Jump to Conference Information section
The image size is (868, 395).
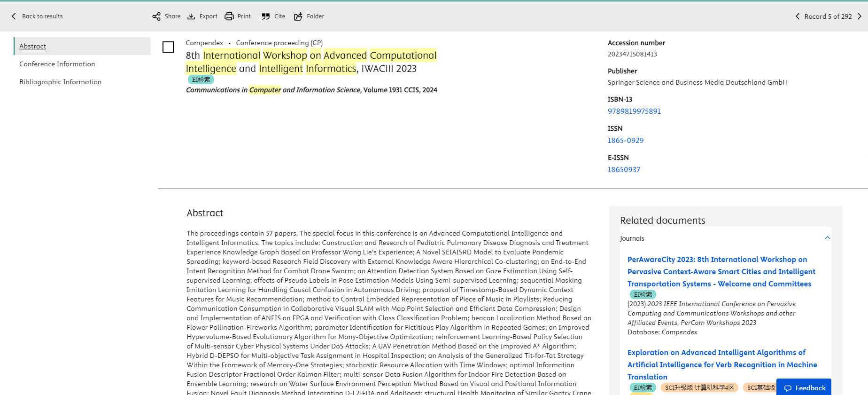click(x=57, y=64)
